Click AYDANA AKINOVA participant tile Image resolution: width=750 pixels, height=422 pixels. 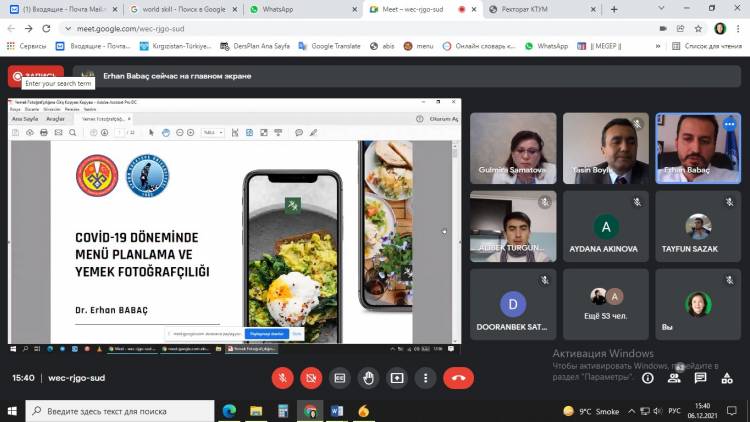606,226
